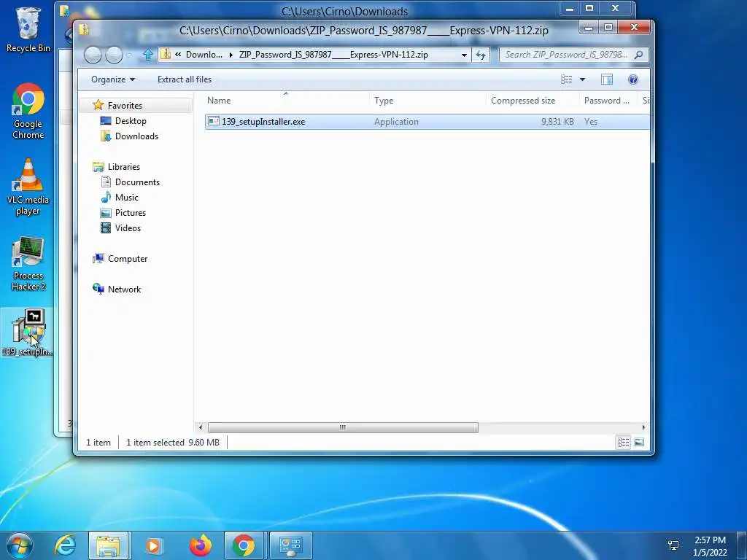The image size is (747, 560).
Task: Open Windows Media Player from taskbar
Action: 153,545
